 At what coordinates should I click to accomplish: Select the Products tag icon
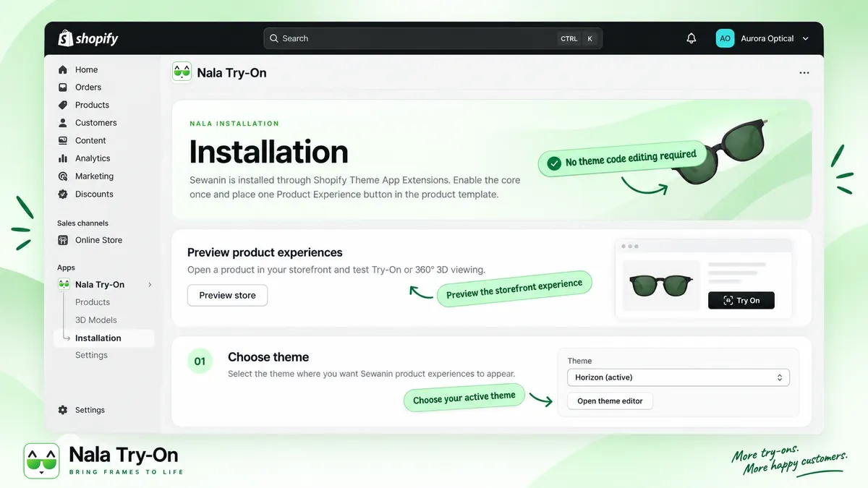pyautogui.click(x=62, y=105)
